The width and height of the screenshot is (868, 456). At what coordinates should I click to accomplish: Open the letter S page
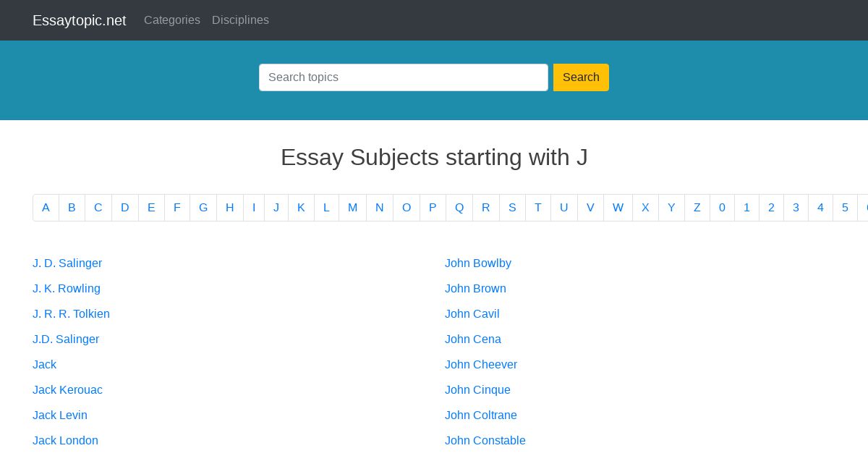(512, 208)
